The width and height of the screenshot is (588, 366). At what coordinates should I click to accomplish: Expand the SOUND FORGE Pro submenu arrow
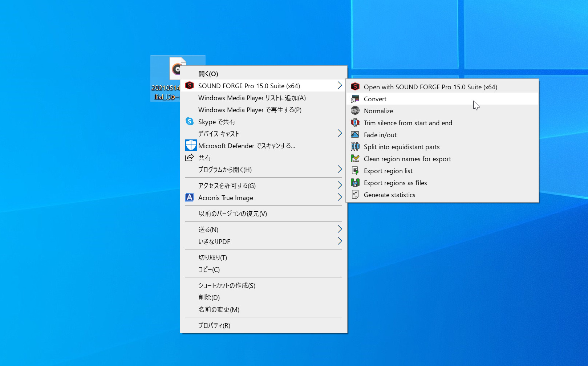point(340,85)
